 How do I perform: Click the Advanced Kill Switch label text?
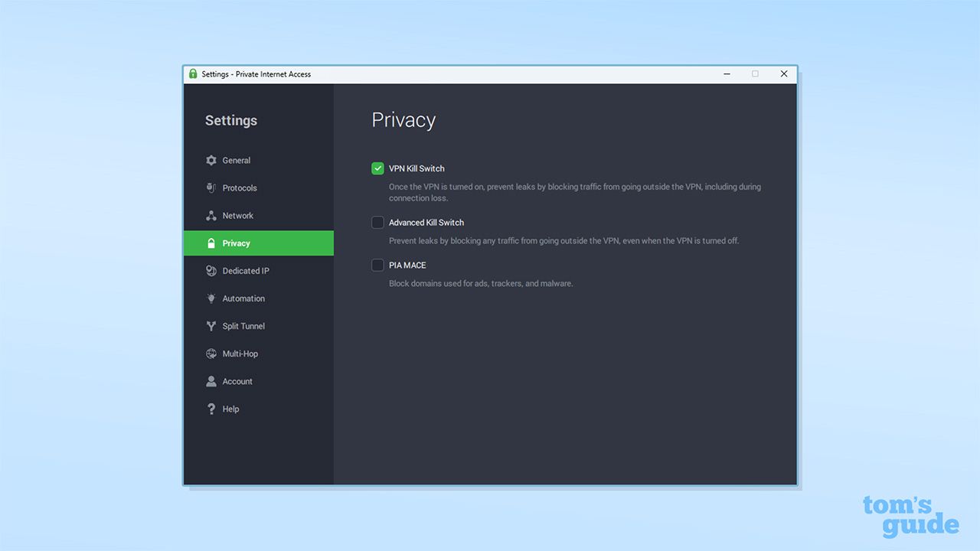pyautogui.click(x=426, y=223)
